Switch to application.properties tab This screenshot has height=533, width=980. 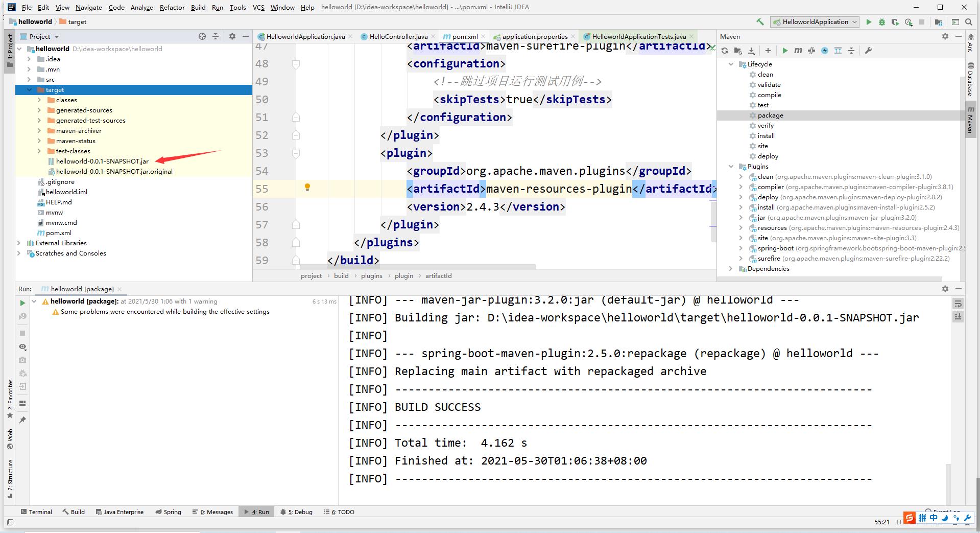[x=535, y=36]
